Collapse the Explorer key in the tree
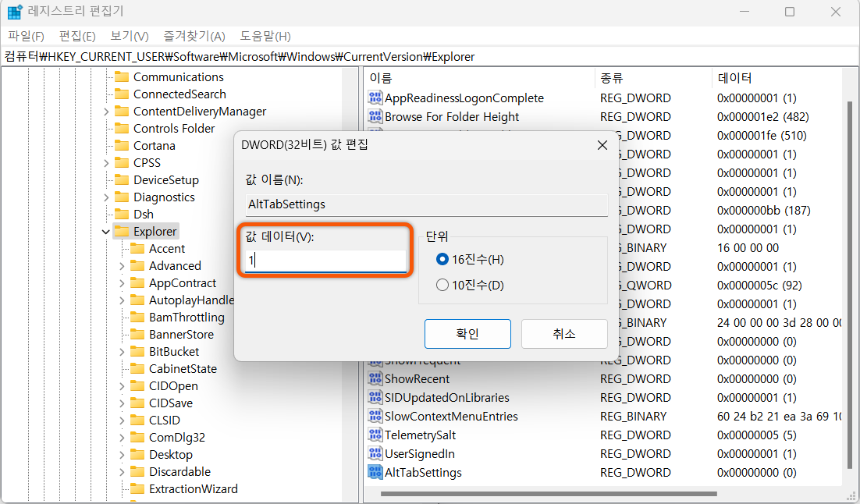Viewport: 860px width, 504px height. tap(105, 231)
